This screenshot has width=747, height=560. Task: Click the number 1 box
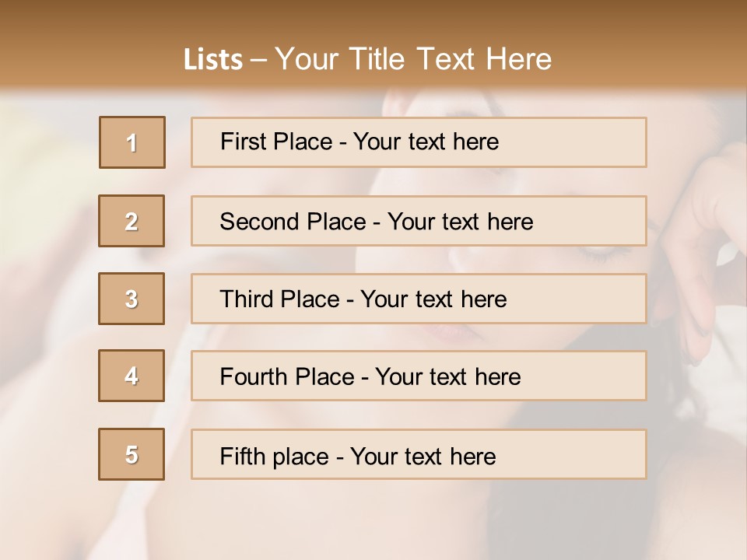[132, 142]
